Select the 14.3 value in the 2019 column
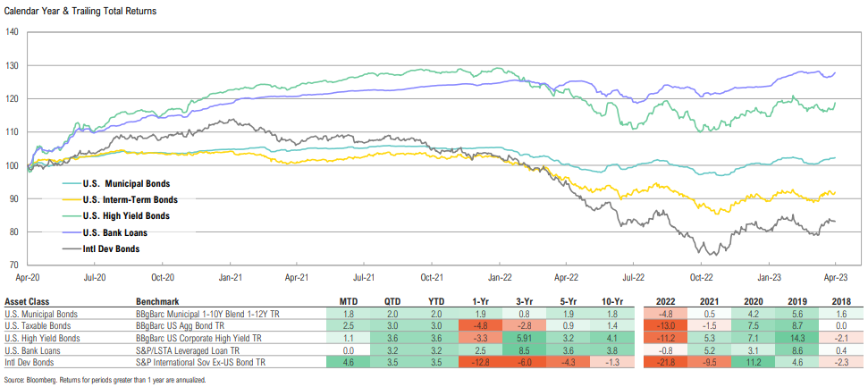The width and height of the screenshot is (868, 387). coord(800,340)
